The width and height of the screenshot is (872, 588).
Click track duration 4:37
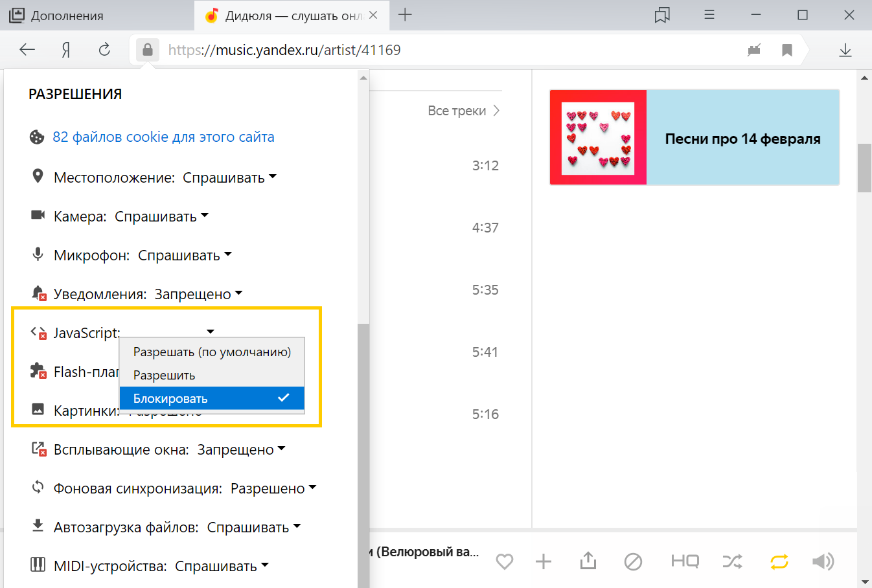pos(485,227)
